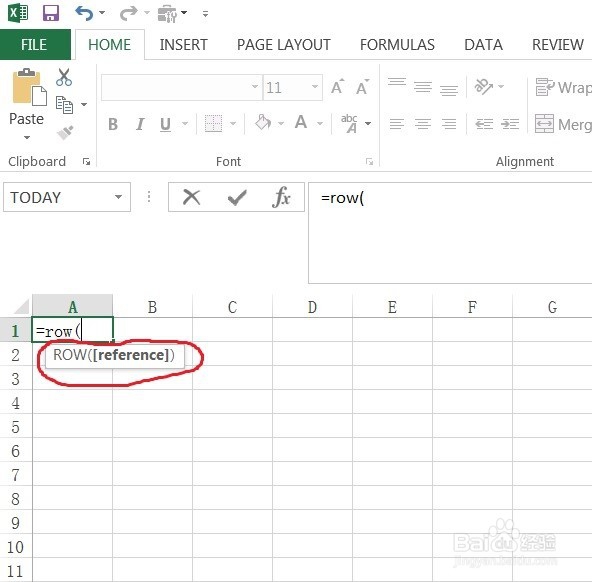Open the REVIEW tab

click(558, 45)
